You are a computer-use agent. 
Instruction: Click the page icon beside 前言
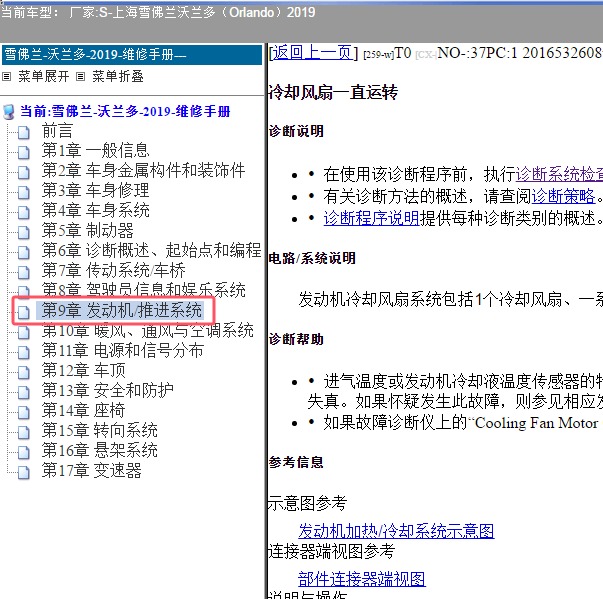(x=24, y=132)
